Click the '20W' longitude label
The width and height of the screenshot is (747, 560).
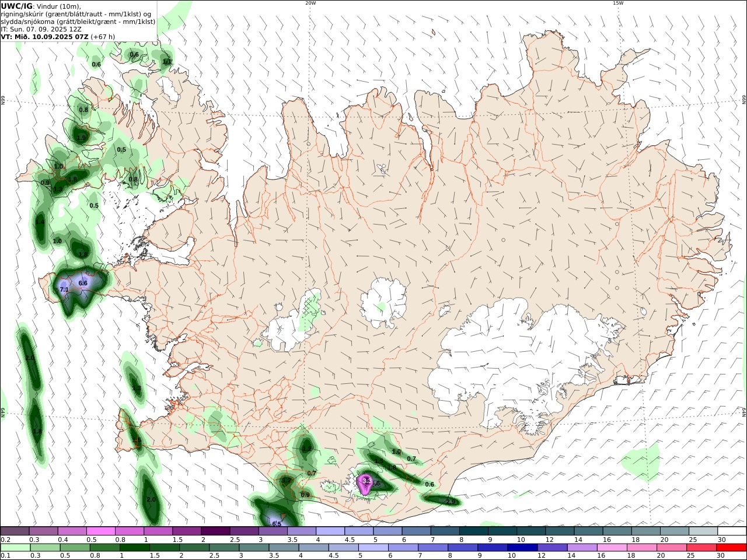click(x=310, y=3)
